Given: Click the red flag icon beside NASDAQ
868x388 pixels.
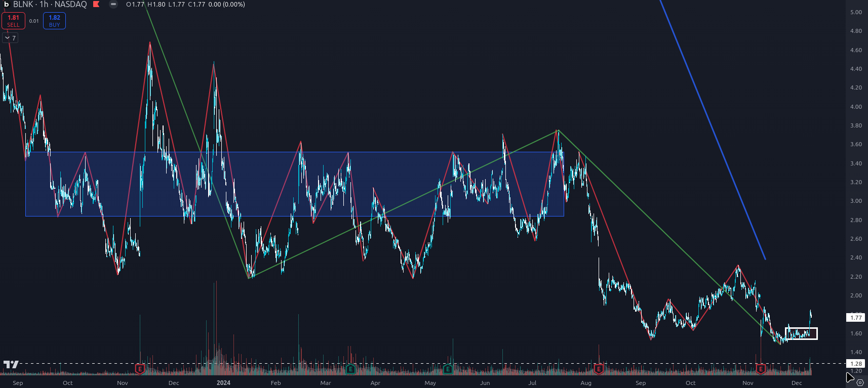Looking at the screenshot, I should pyautogui.click(x=96, y=5).
